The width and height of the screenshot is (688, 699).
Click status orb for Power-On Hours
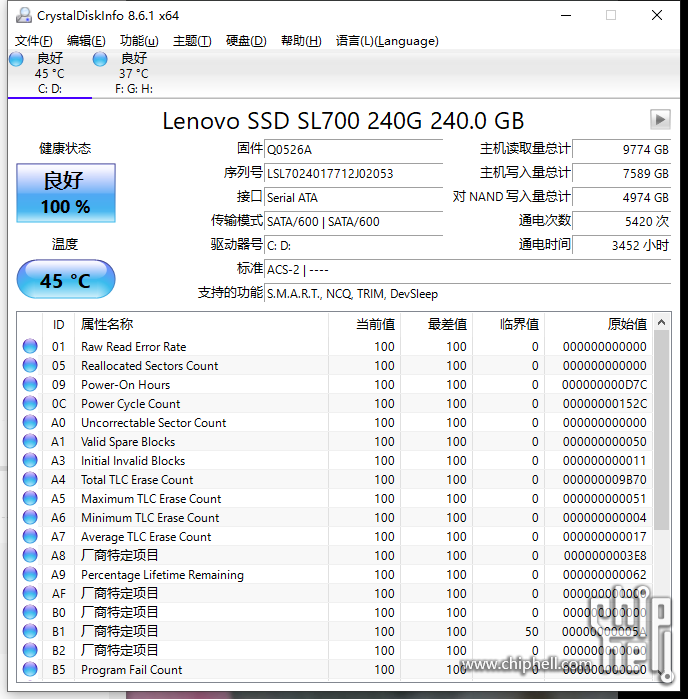pyautogui.click(x=30, y=384)
